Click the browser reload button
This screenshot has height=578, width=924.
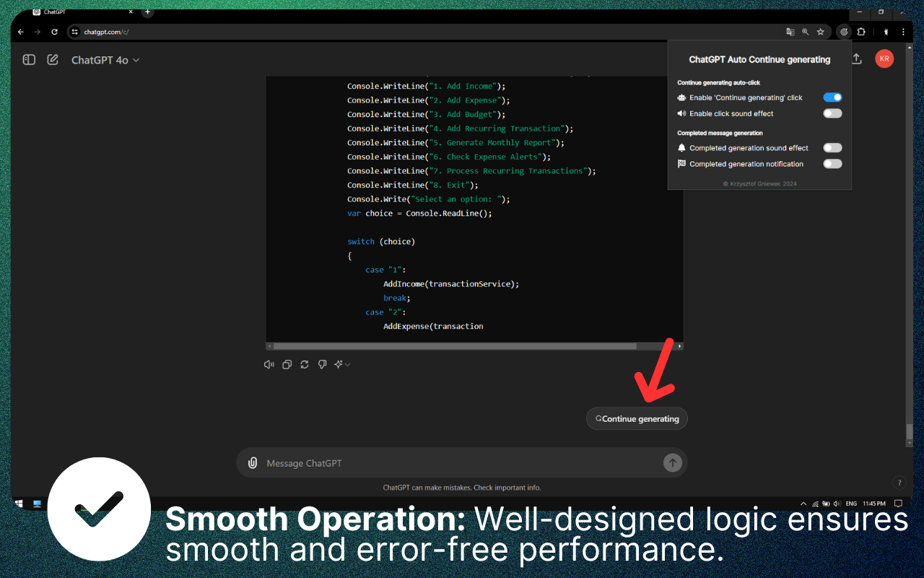coord(54,32)
